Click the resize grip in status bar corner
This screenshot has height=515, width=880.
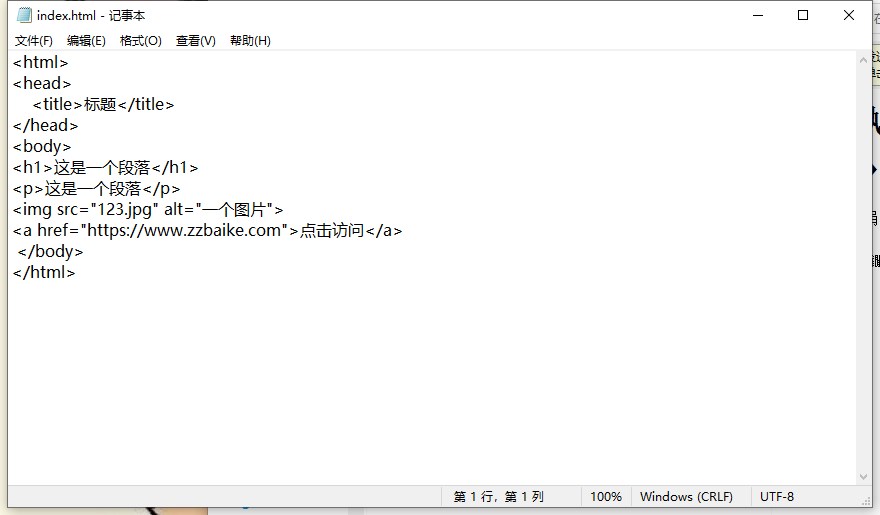pos(866,502)
